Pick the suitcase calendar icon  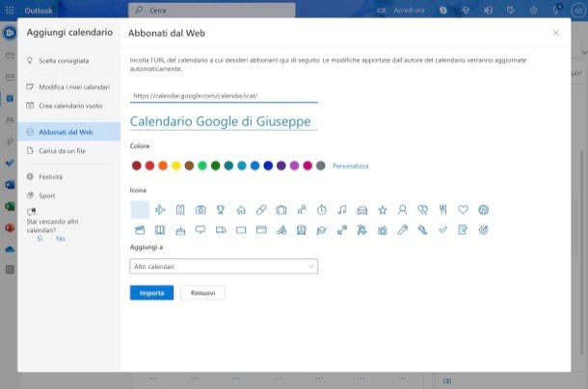point(281,210)
